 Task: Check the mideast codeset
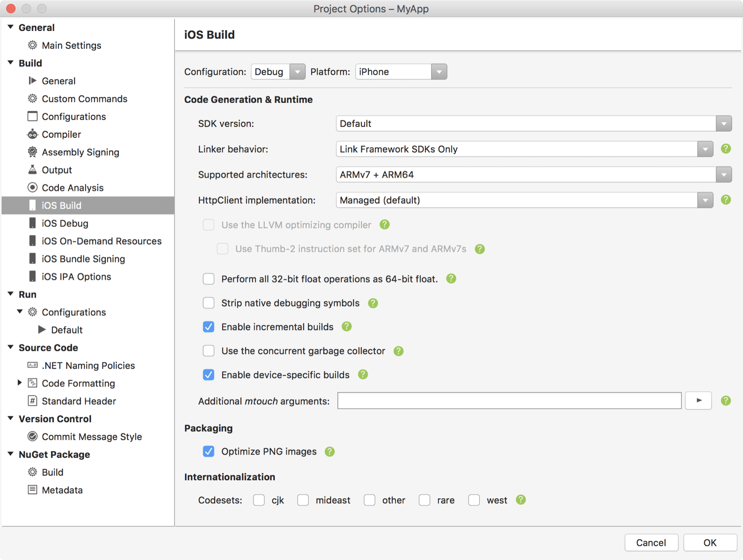click(x=303, y=500)
